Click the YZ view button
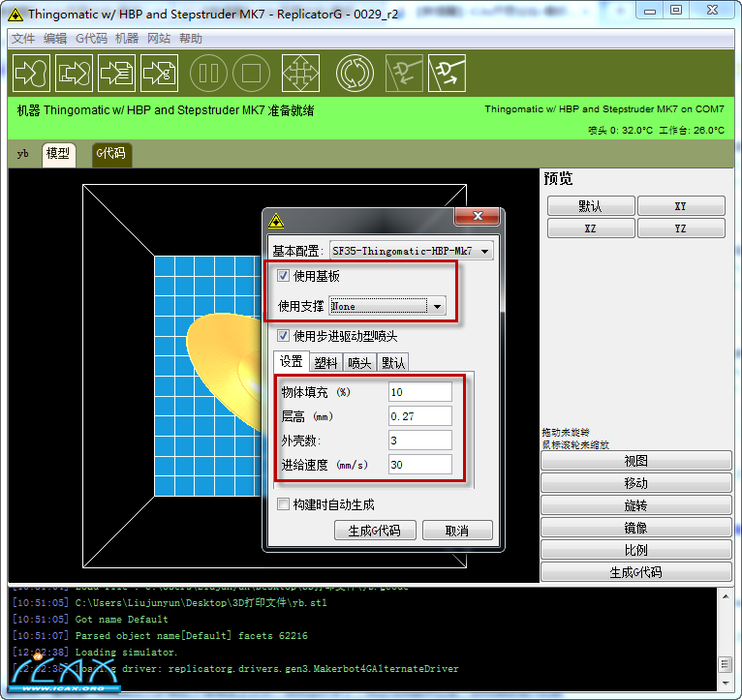742x700 pixels. coord(681,228)
